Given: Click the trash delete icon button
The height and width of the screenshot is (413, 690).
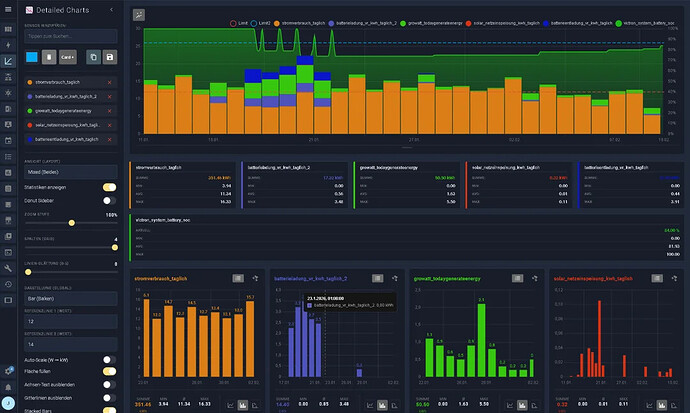Looking at the screenshot, I should click(x=50, y=58).
